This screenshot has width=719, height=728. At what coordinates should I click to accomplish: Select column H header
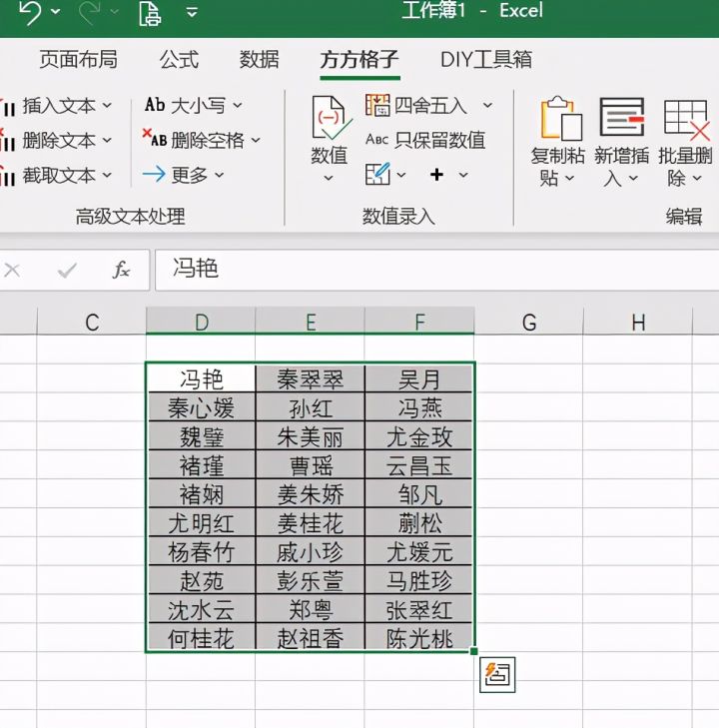click(638, 322)
